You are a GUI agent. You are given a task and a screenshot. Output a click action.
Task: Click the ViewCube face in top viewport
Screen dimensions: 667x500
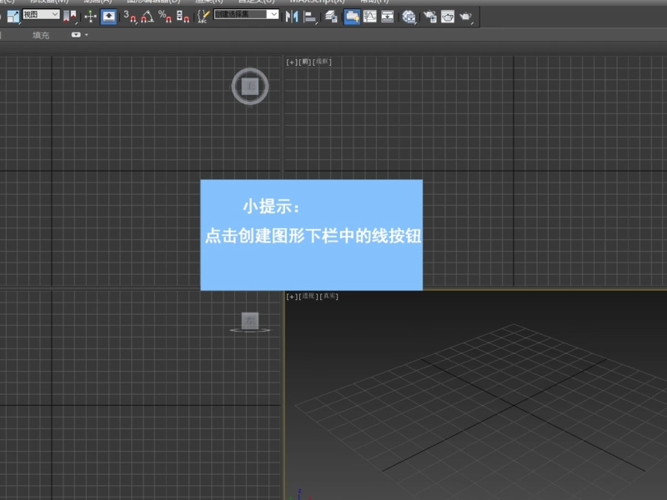click(250, 86)
